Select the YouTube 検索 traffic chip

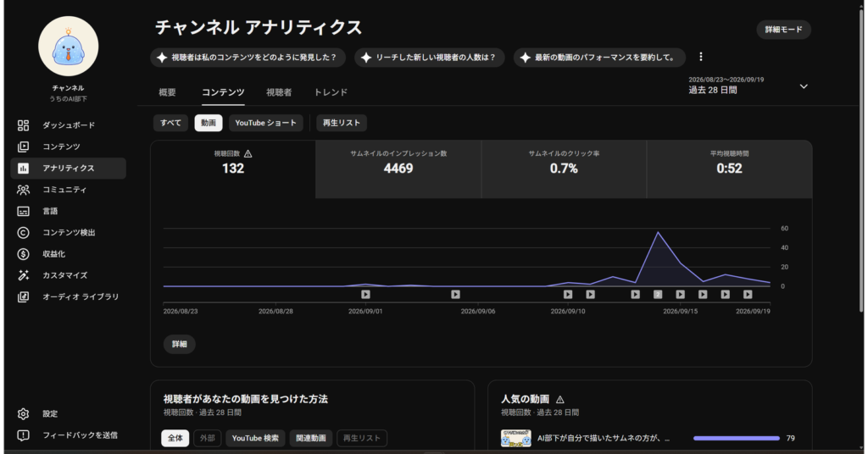coord(255,438)
